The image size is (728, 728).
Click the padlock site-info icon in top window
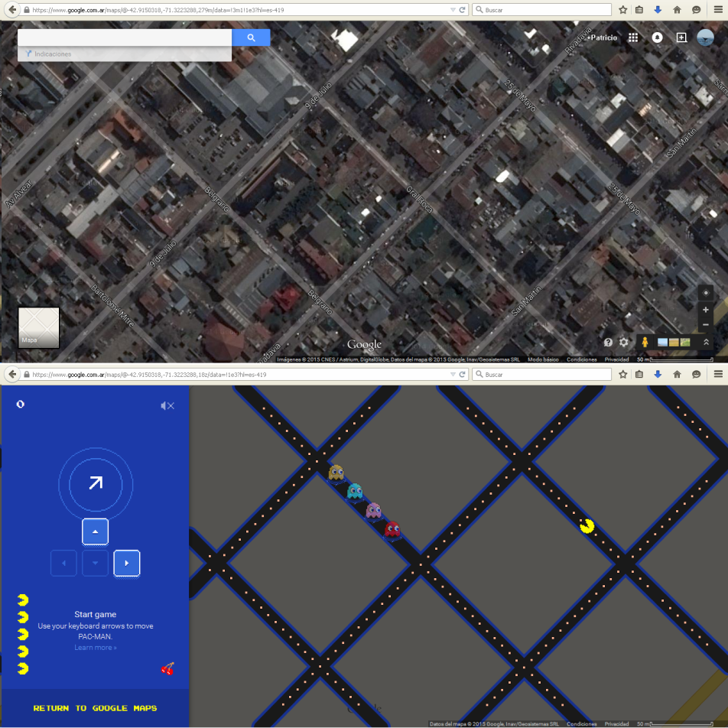(27, 10)
